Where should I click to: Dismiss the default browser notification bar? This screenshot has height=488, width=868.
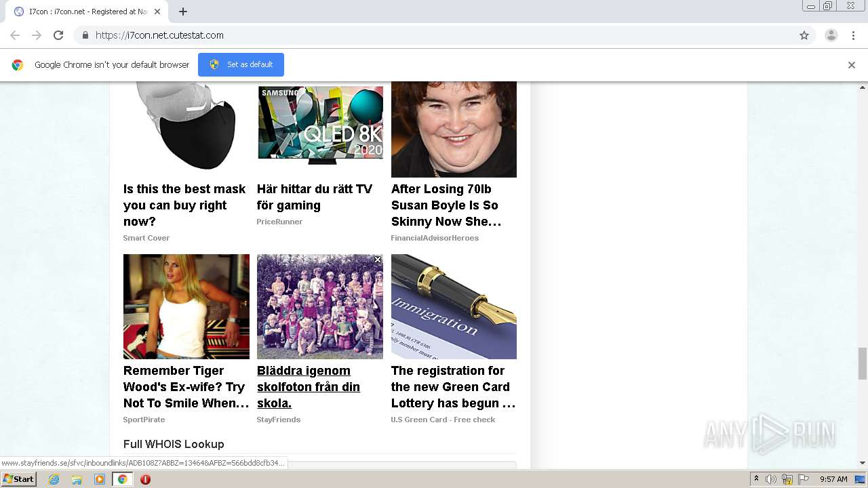tap(852, 65)
